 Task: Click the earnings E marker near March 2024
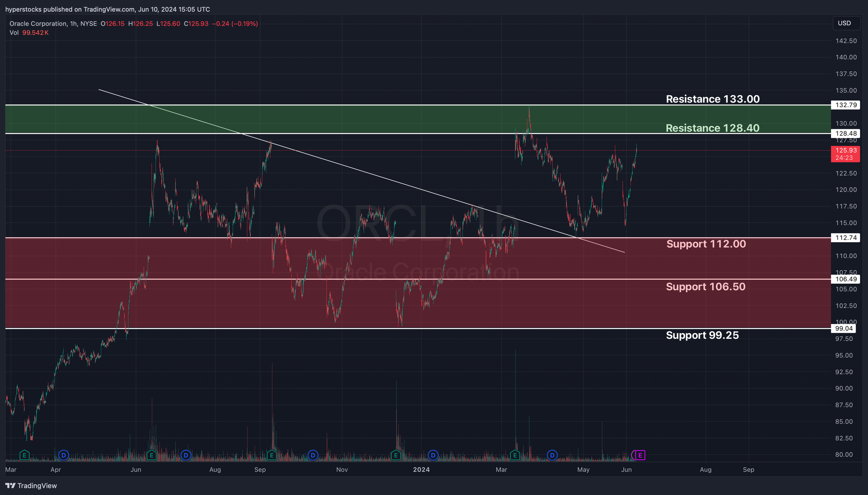click(515, 455)
